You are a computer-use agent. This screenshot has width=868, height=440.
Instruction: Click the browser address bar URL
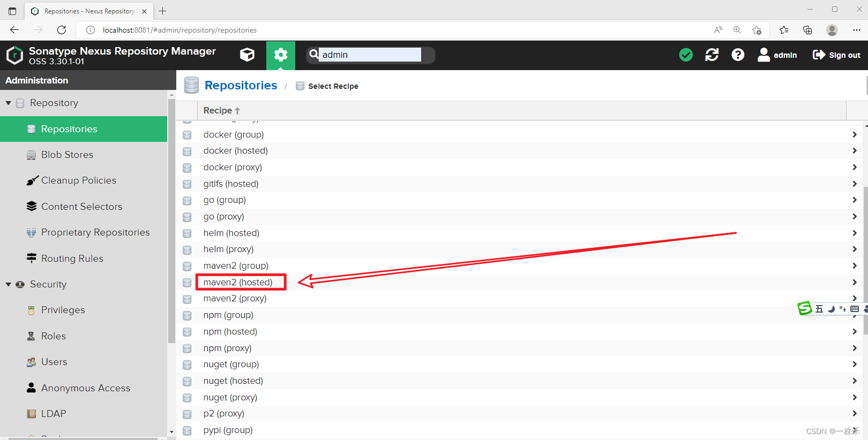(x=179, y=30)
